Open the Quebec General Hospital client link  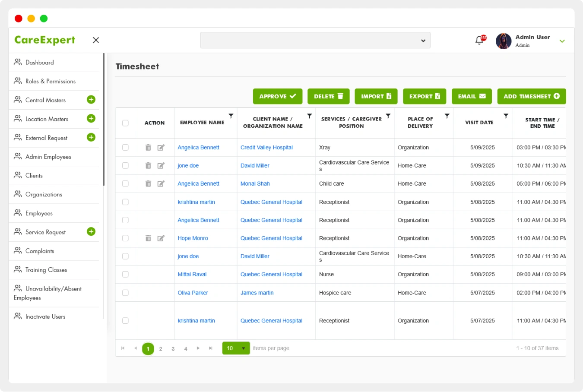click(271, 202)
